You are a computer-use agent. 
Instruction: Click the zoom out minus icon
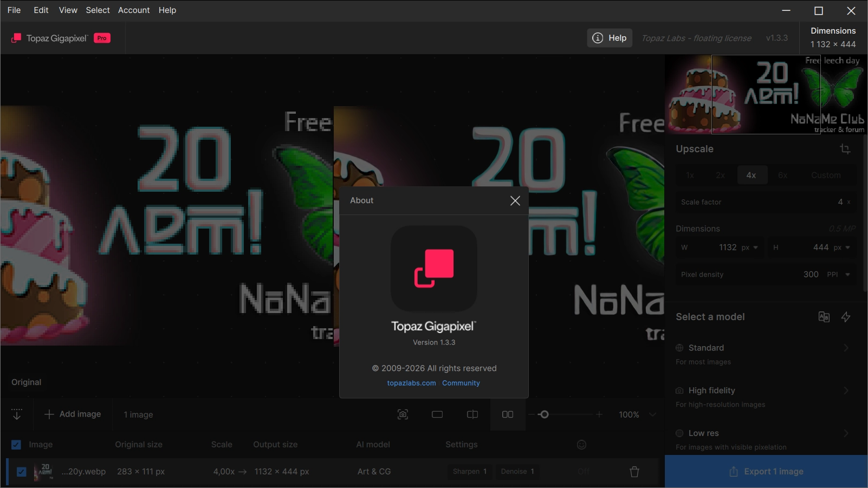click(x=532, y=415)
